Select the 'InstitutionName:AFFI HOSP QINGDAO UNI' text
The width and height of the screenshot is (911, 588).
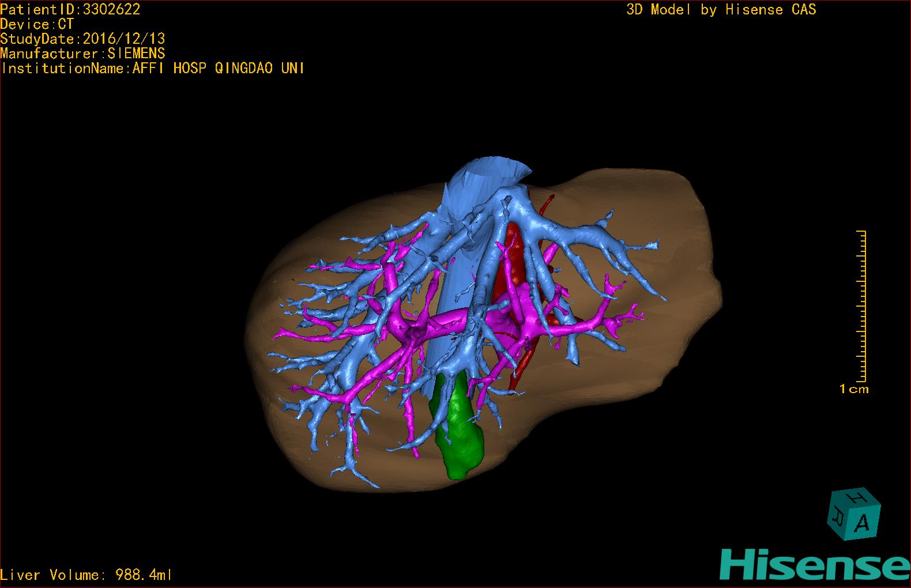153,69
